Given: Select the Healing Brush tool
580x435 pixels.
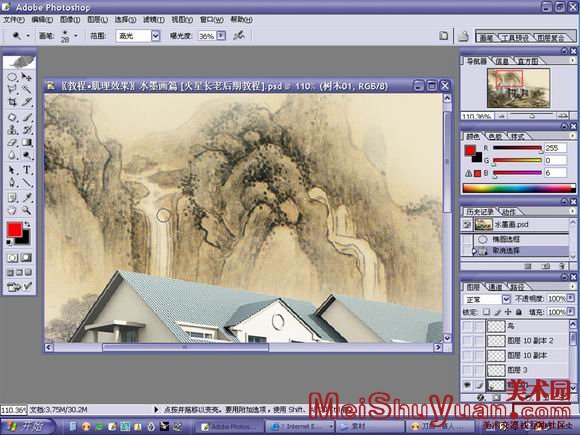Looking at the screenshot, I should pos(12,118).
